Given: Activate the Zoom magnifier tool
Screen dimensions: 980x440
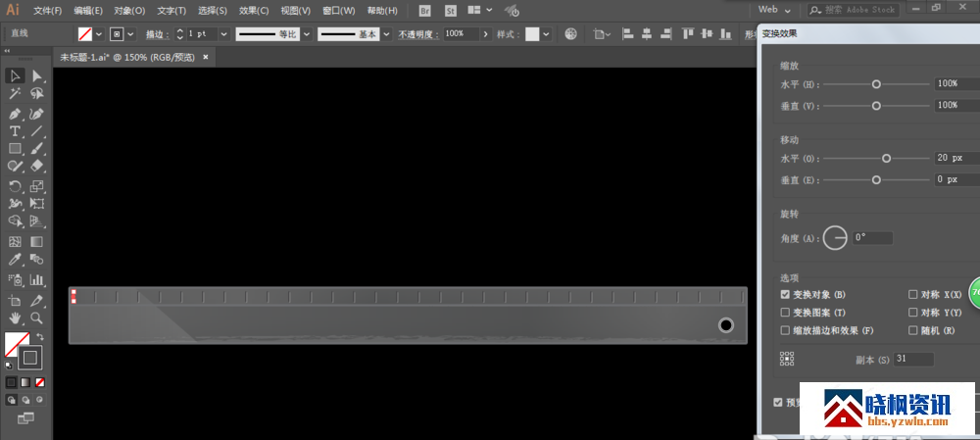Looking at the screenshot, I should click(x=37, y=318).
